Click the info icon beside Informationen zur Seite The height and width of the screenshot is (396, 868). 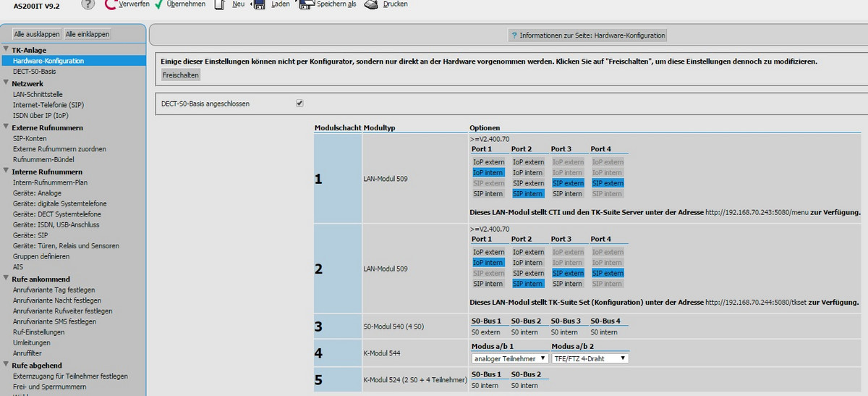[x=514, y=35]
